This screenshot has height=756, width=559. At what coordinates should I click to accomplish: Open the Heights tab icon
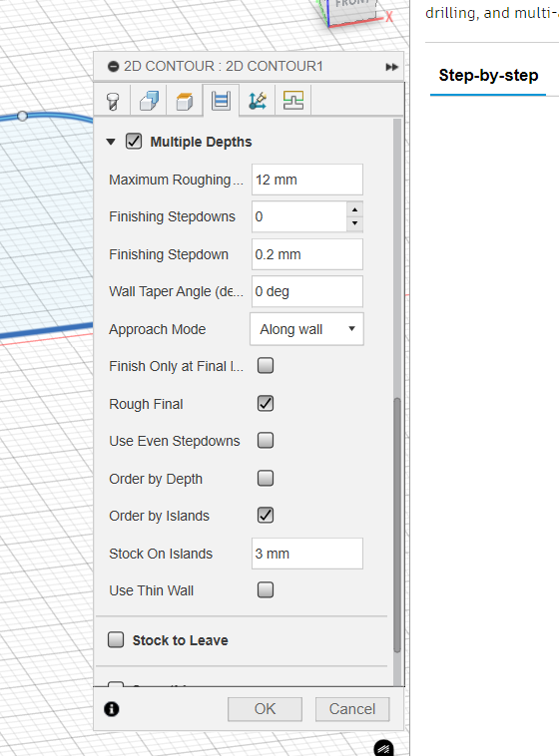click(x=185, y=101)
